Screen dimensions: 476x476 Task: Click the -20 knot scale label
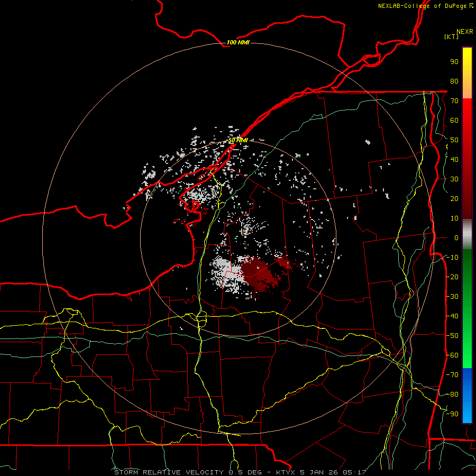pyautogui.click(x=452, y=277)
